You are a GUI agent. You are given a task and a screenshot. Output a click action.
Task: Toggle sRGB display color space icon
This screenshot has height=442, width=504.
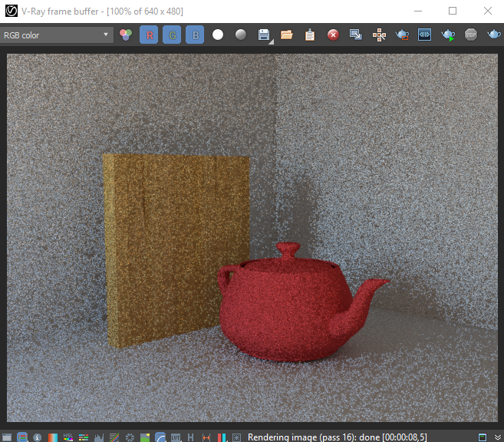160,437
